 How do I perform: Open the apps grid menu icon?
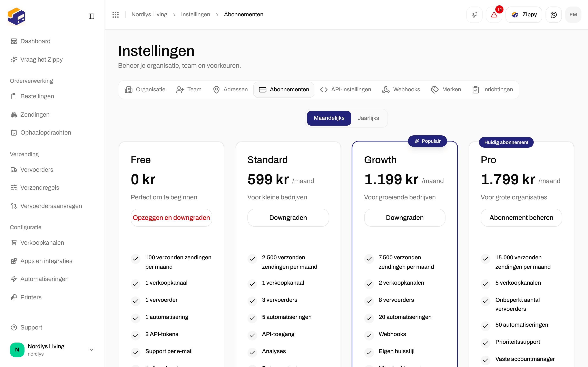click(116, 14)
